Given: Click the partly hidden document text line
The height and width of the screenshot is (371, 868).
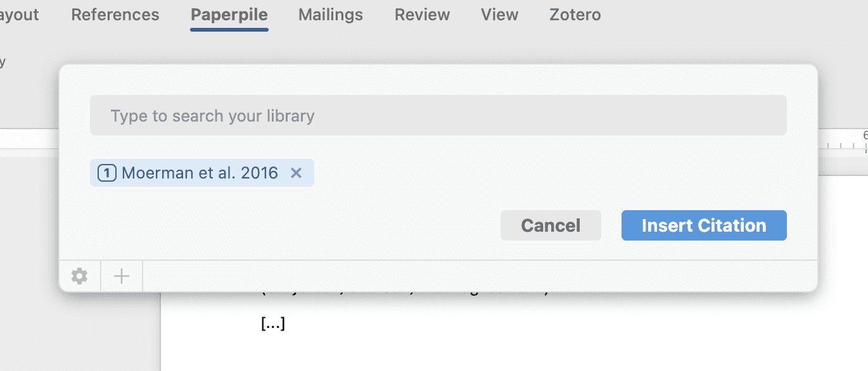Looking at the screenshot, I should (405, 294).
